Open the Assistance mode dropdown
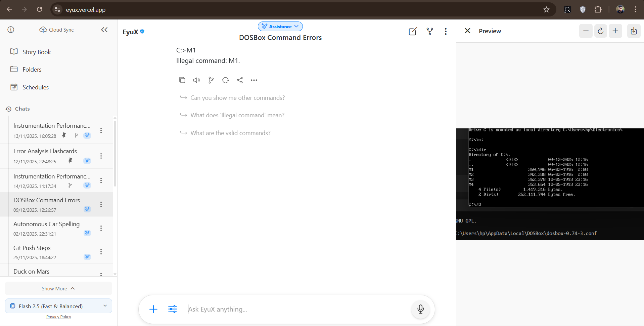644x326 pixels. [280, 26]
